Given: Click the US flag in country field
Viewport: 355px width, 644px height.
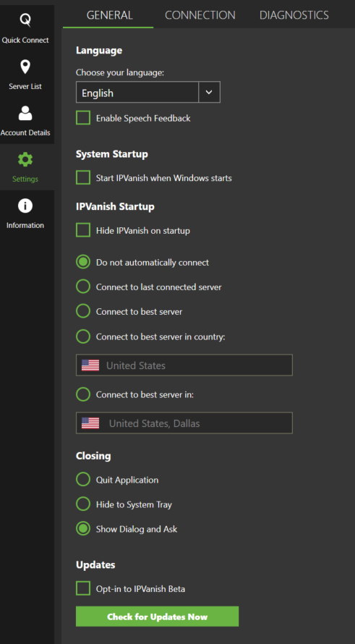Looking at the screenshot, I should tap(90, 365).
